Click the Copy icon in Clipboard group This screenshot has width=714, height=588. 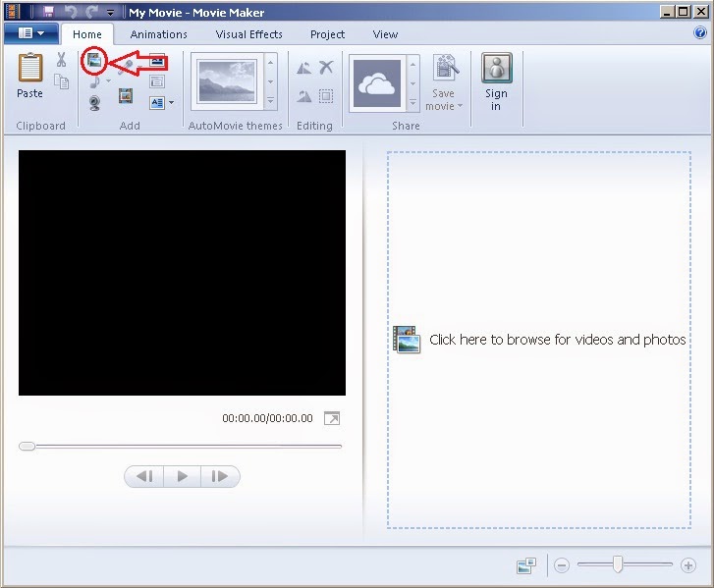pos(62,81)
